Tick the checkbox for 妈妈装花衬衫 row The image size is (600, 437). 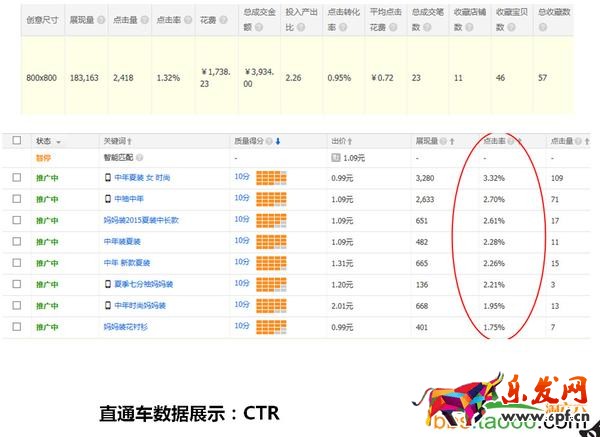(x=16, y=327)
